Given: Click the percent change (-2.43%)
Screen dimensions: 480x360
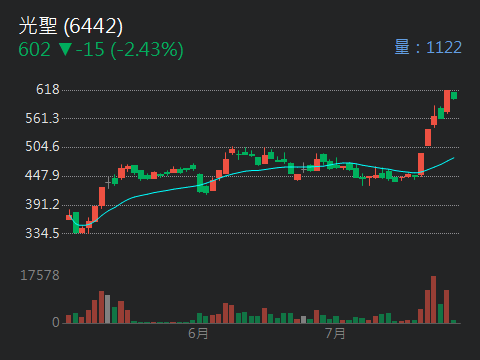Looking at the screenshot, I should (147, 51).
